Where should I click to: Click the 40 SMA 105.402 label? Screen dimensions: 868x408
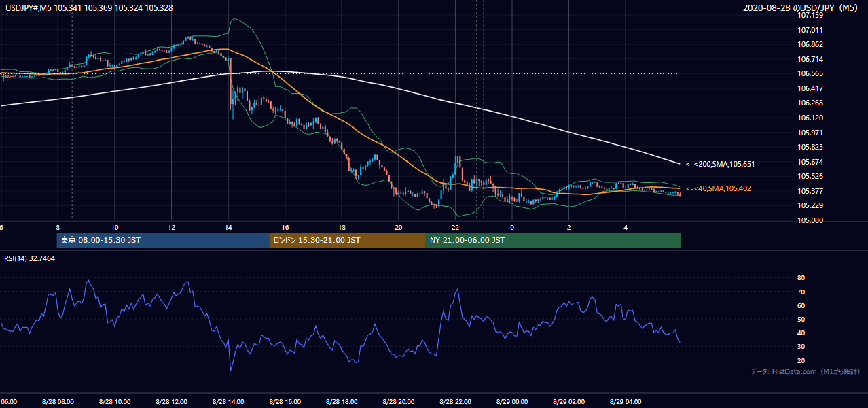[x=719, y=188]
